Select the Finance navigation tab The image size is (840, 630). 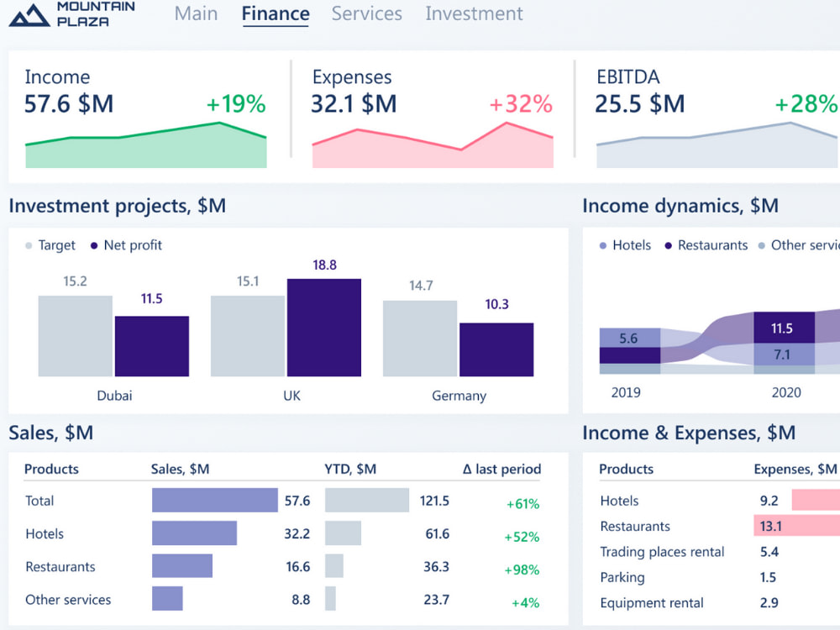(x=275, y=14)
